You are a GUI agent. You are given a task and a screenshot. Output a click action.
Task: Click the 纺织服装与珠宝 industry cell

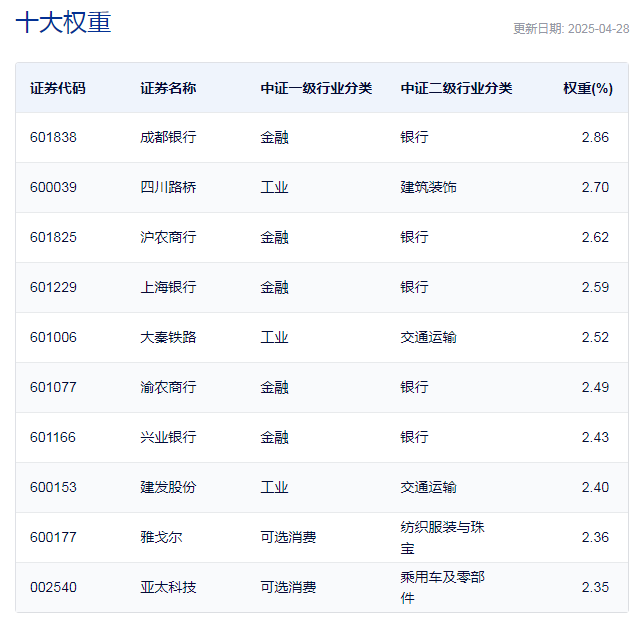click(442, 537)
